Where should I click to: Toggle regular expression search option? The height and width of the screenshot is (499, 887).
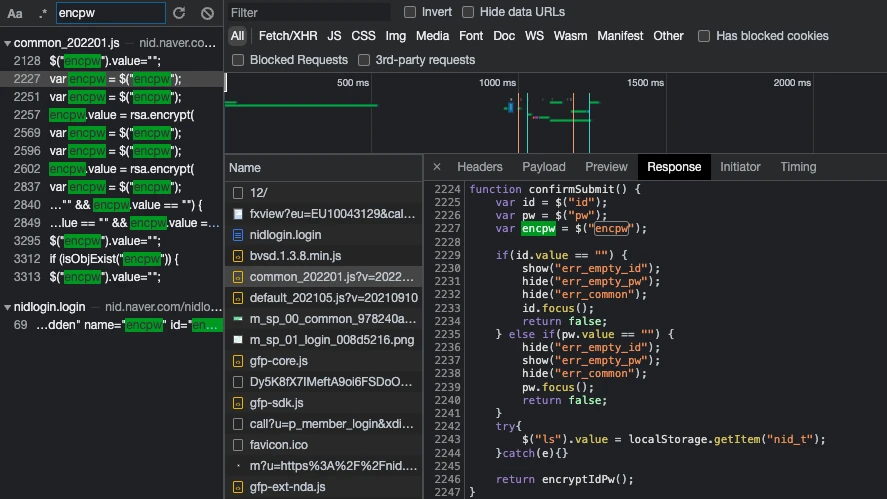[x=42, y=13]
